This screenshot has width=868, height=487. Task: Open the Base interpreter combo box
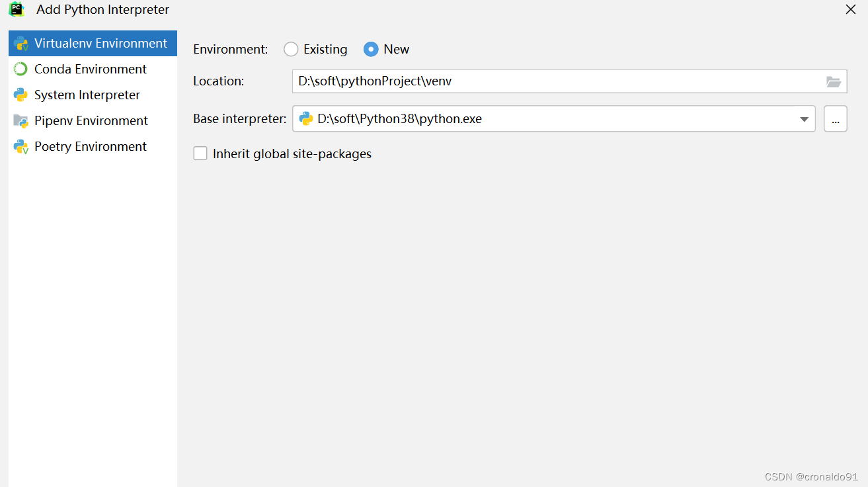[x=554, y=119]
